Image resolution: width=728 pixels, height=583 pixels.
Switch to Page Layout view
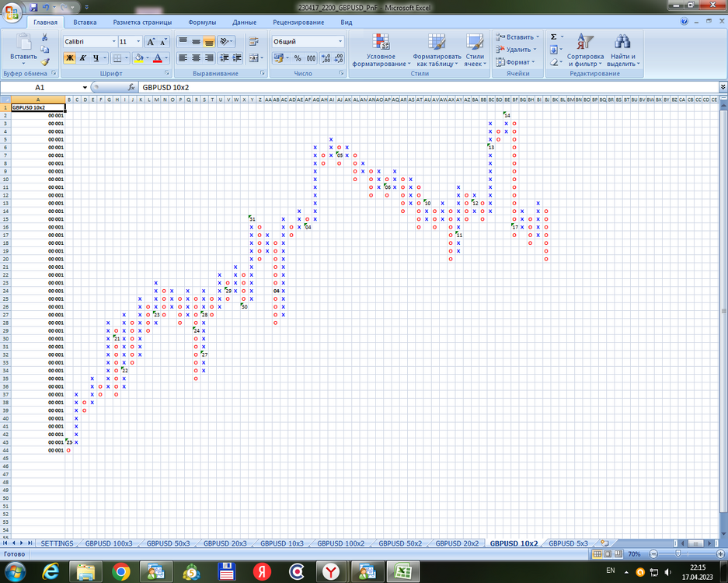point(608,554)
